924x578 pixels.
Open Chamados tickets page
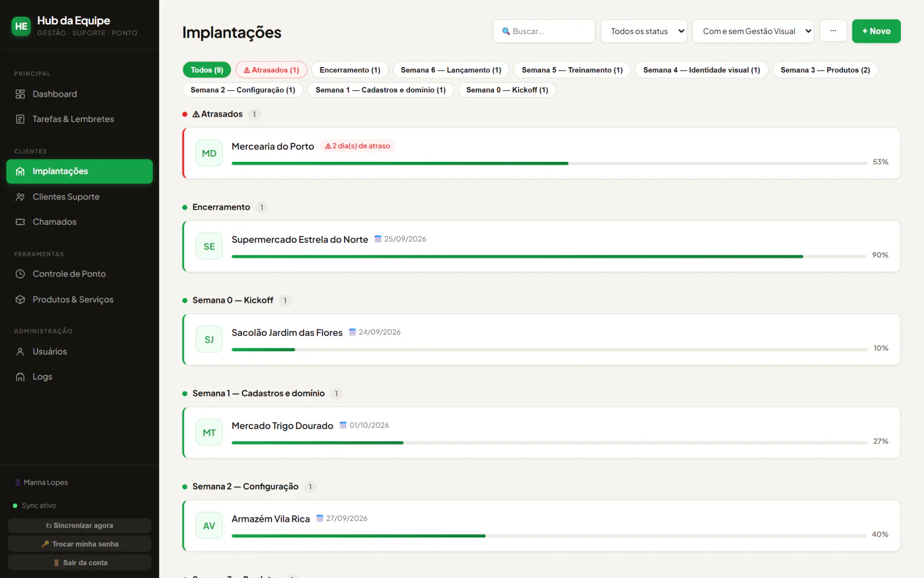80,222
